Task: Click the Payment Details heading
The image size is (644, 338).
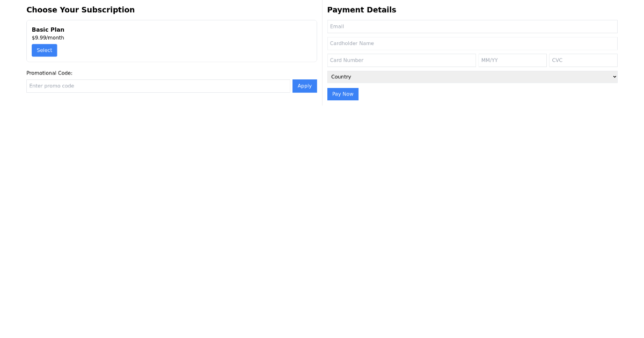Action: point(362,10)
